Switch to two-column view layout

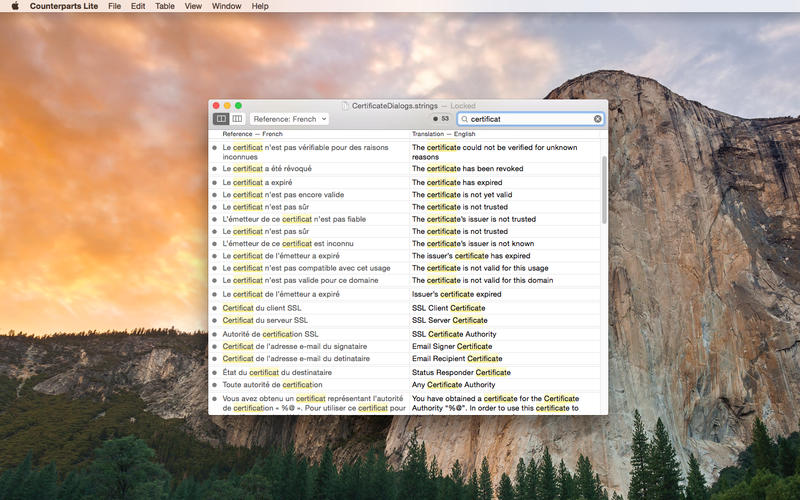221,119
